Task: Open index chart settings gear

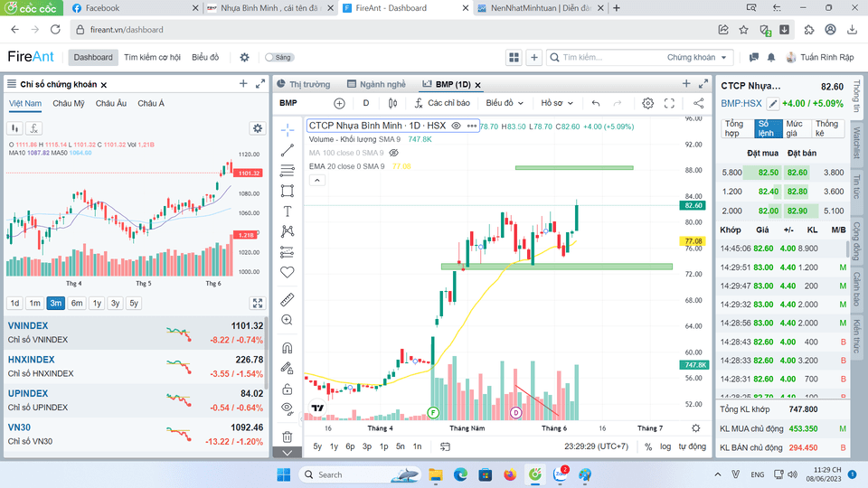Action: 258,128
